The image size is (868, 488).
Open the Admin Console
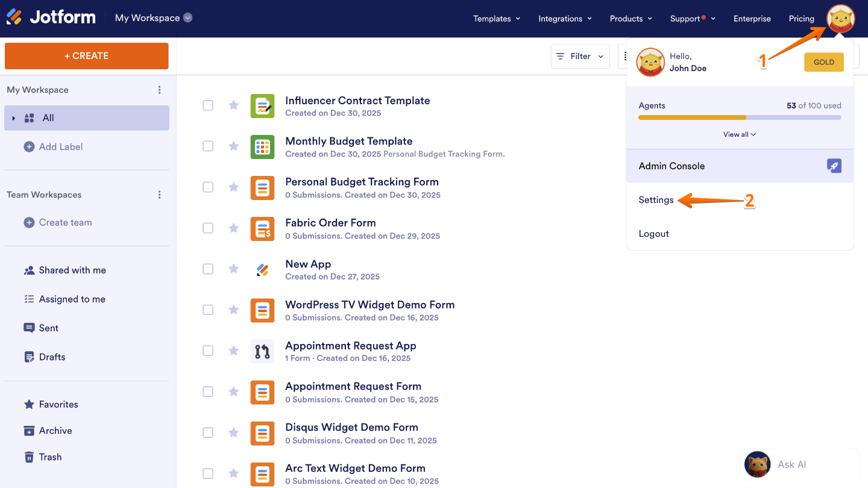671,166
